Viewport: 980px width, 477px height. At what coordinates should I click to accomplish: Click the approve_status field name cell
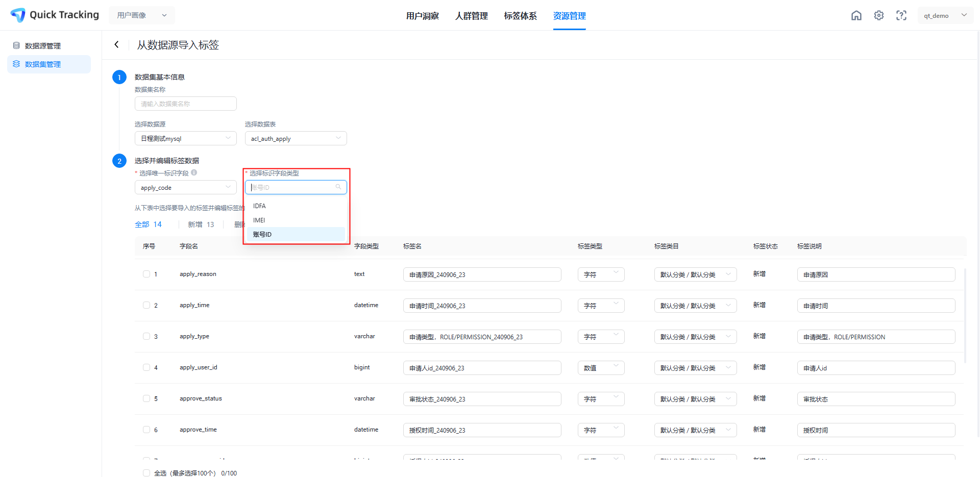click(x=201, y=398)
